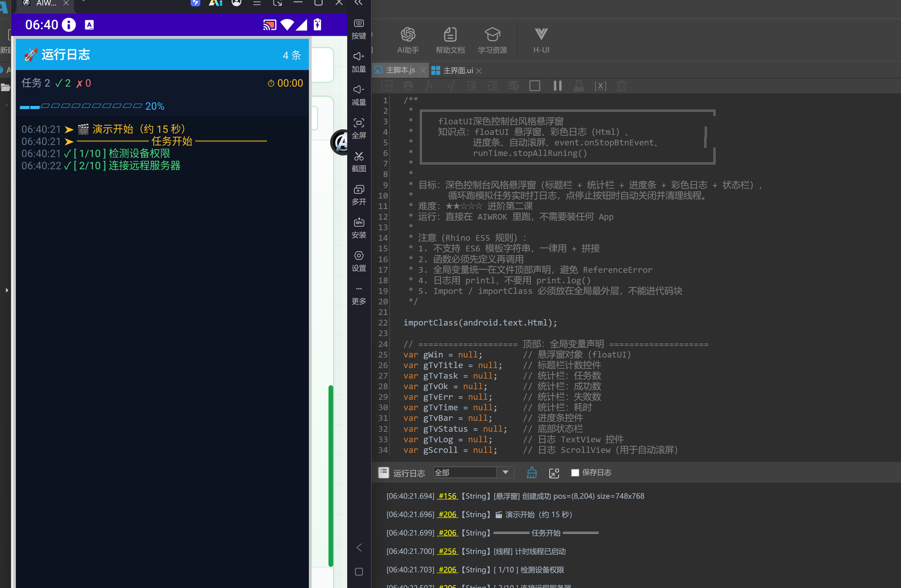This screenshot has width=901, height=588.
Task: Click the stop square icon in editor toolbar
Action: tap(535, 86)
